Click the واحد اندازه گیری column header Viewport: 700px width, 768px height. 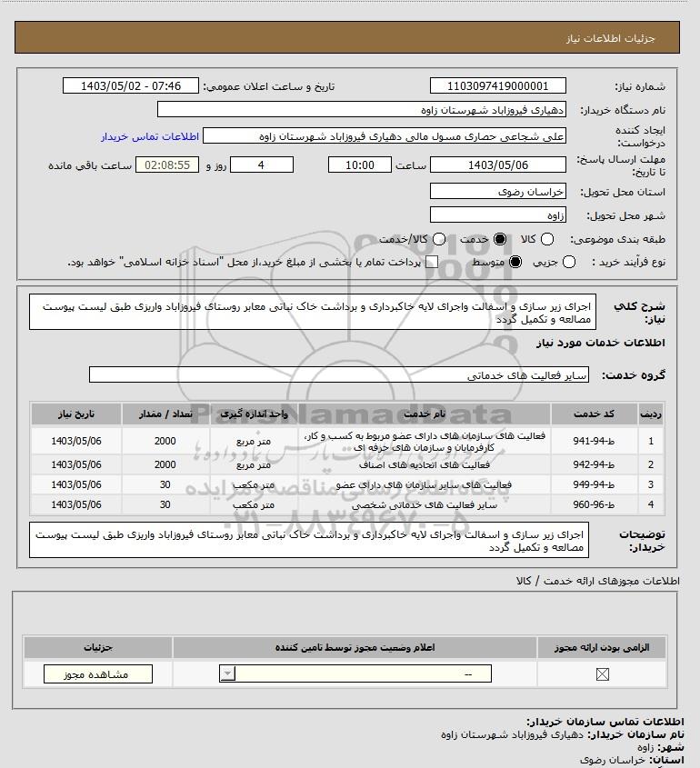254,414
